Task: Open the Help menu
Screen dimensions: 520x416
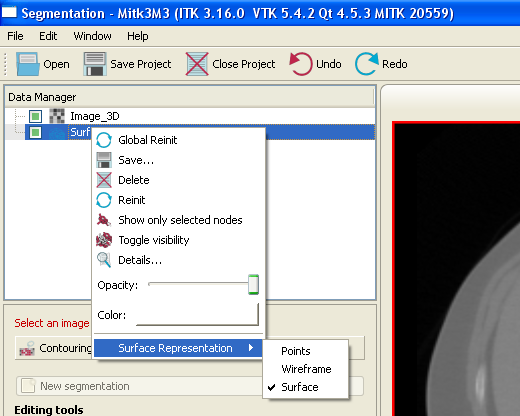Action: tap(138, 36)
